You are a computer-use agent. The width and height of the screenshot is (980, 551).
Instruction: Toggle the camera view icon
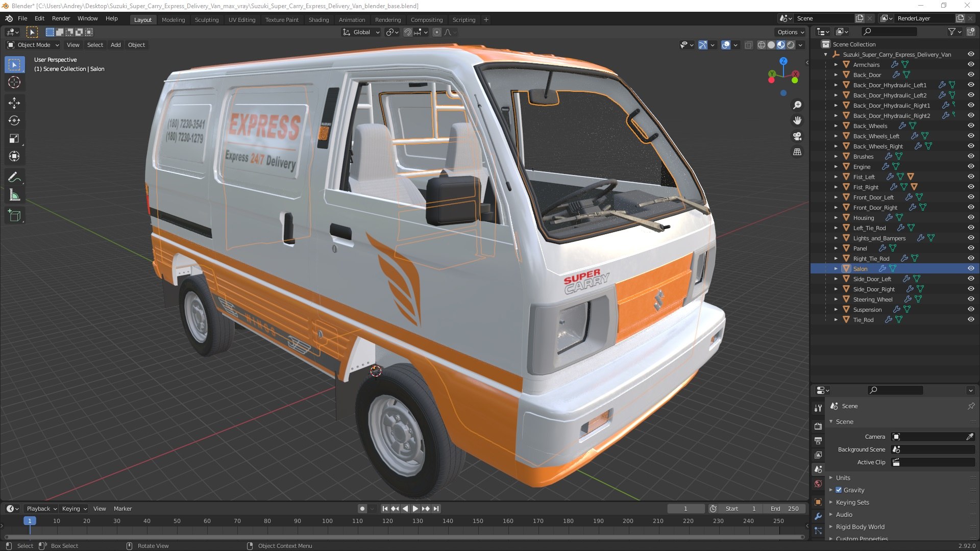pos(797,136)
